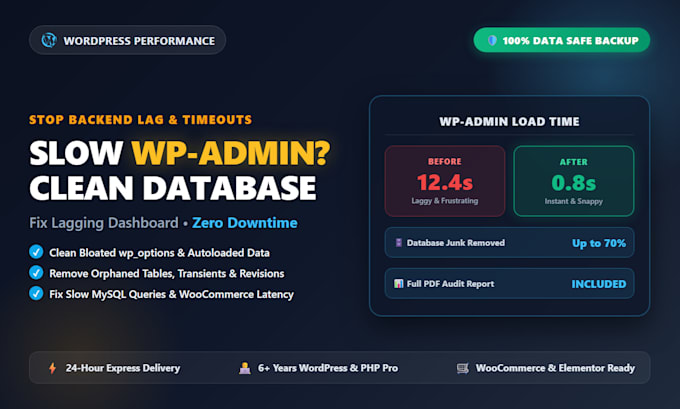Click 'Remove Orphaned Tables, Transients & Revisions' text

click(167, 274)
